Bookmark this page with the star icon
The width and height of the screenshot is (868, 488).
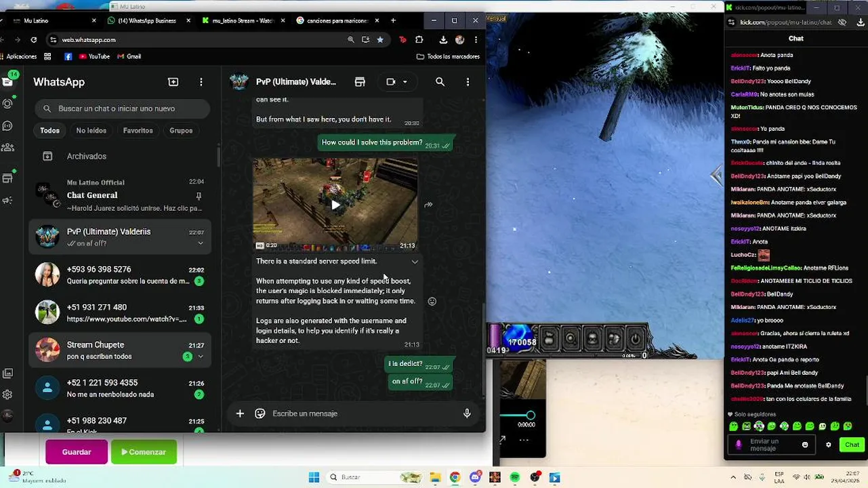click(x=380, y=40)
